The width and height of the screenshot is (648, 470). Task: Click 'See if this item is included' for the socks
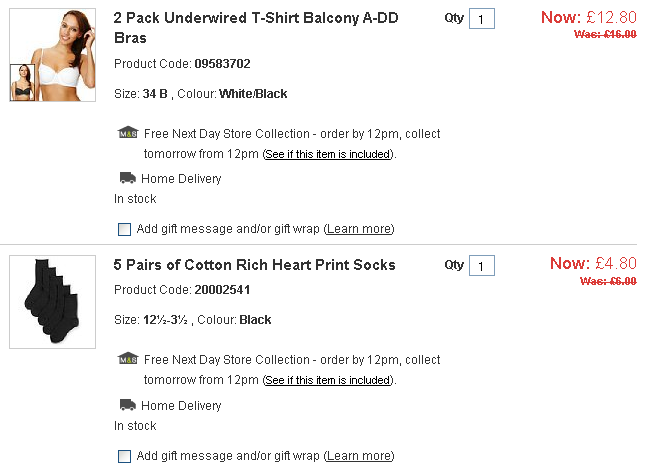click(328, 381)
